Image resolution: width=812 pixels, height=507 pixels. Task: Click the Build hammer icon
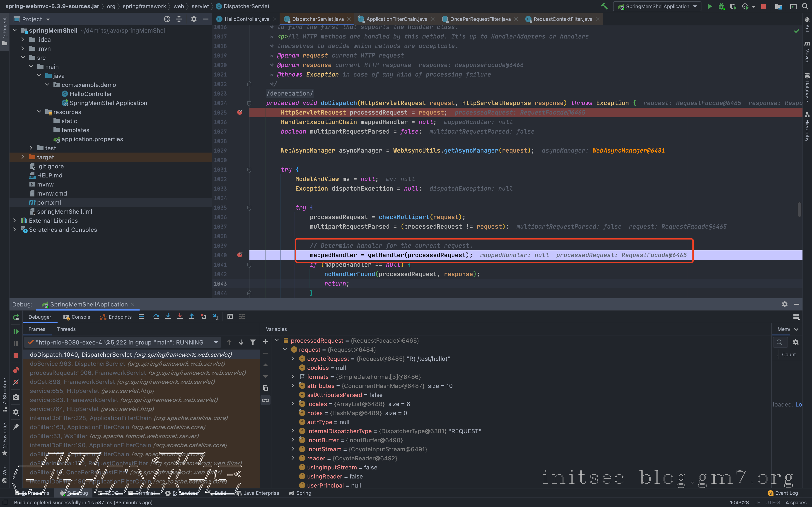[x=604, y=6]
